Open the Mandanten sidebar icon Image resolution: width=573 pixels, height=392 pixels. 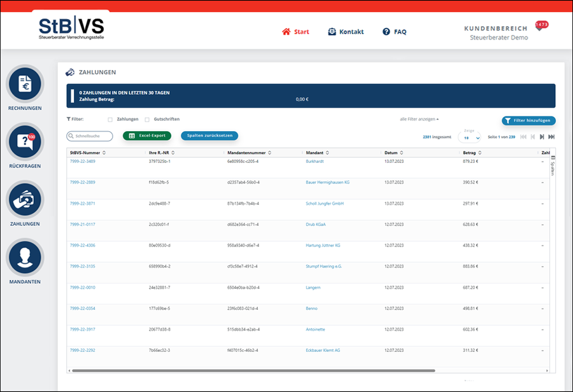25,258
